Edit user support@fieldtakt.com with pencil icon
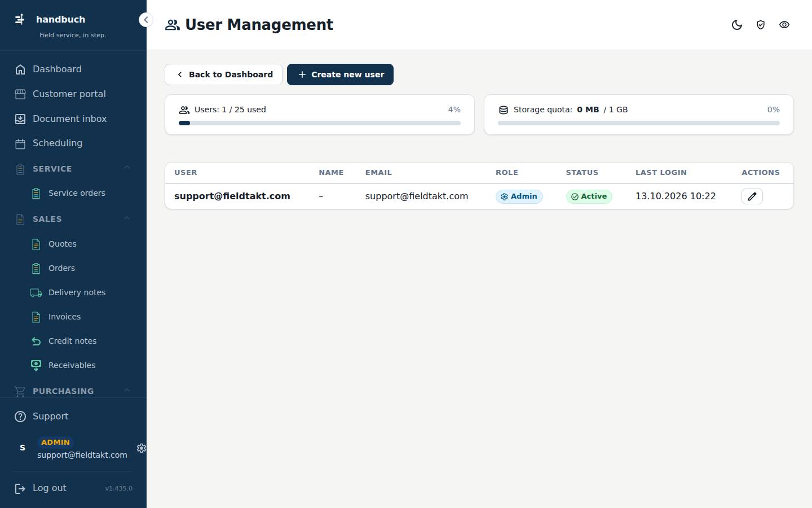The width and height of the screenshot is (812, 508). [x=752, y=196]
